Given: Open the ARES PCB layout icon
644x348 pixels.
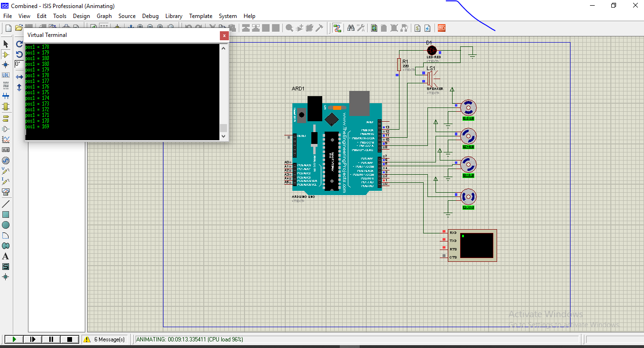Looking at the screenshot, I should pyautogui.click(x=442, y=28).
